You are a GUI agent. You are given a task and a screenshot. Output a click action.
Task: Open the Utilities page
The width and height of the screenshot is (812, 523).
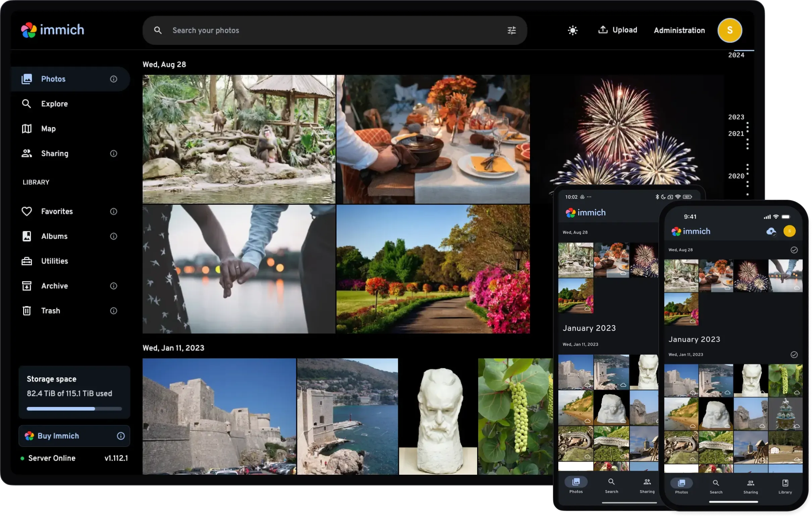(54, 261)
